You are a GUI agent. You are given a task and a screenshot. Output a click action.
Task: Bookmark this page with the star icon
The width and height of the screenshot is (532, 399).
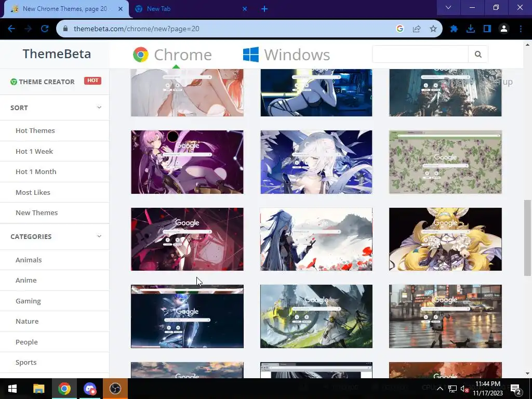point(433,29)
